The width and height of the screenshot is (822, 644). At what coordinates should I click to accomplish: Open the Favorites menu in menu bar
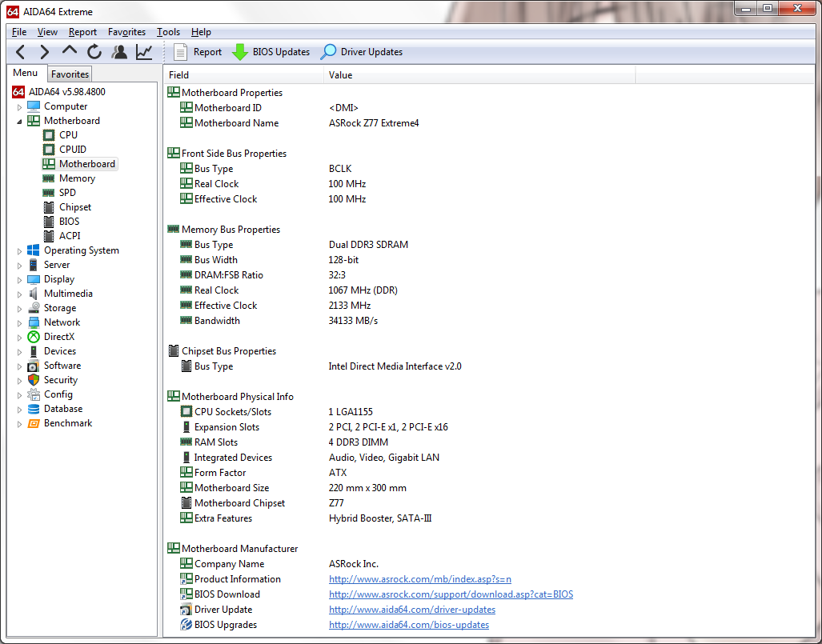click(x=127, y=32)
